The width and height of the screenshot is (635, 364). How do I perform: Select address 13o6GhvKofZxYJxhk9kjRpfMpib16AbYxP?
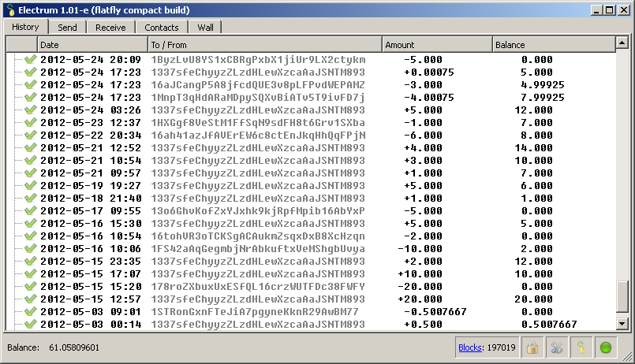point(258,210)
